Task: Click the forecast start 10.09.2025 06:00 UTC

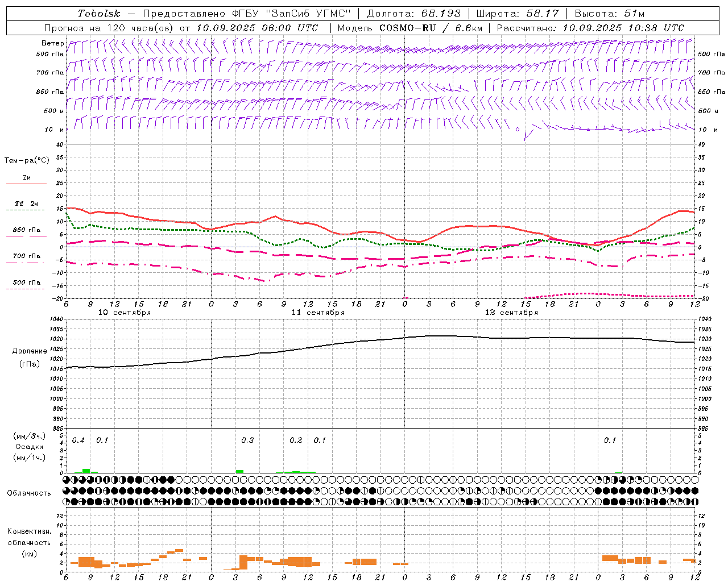Action: [x=257, y=28]
